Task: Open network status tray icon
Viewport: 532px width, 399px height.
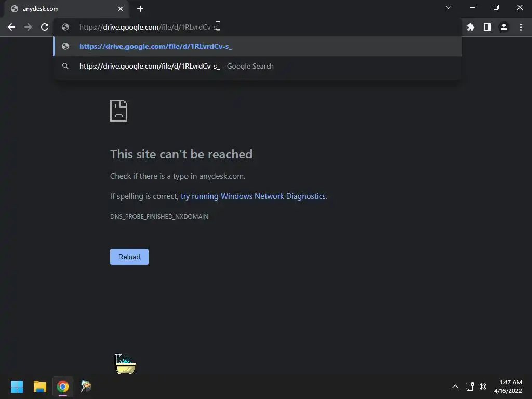Action: pos(469,387)
